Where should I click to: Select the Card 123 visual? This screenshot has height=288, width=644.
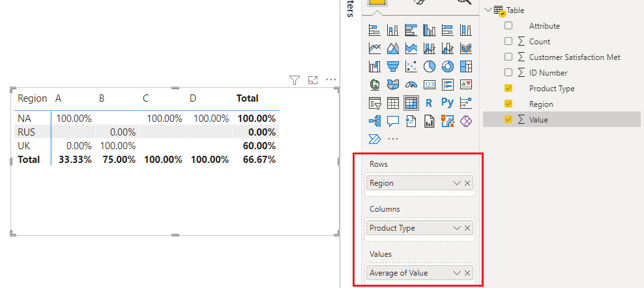pos(430,85)
